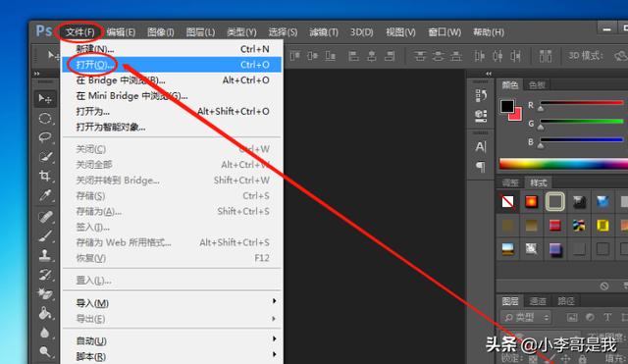
Task: Open the layer filter type dropdown
Action: point(526,318)
